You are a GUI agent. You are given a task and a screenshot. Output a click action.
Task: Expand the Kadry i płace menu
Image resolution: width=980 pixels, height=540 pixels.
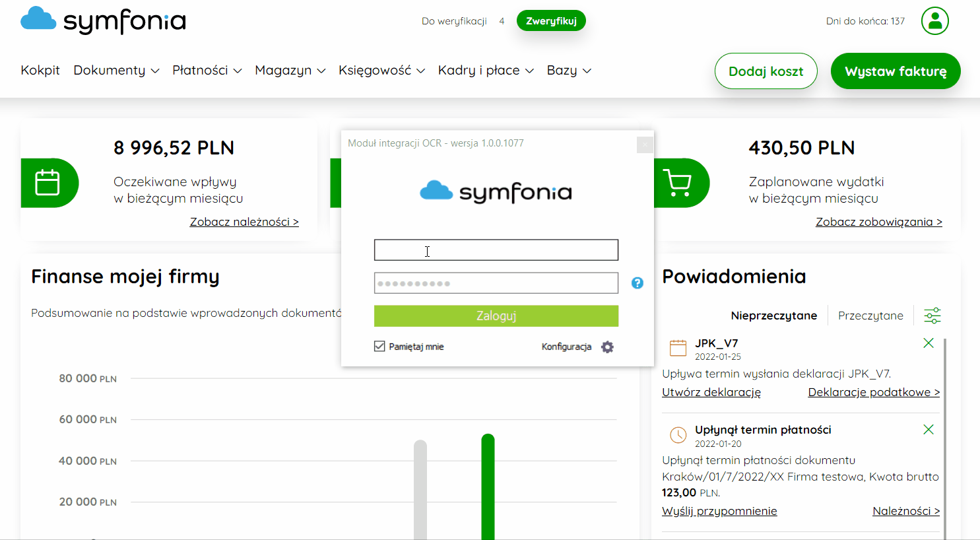click(486, 71)
